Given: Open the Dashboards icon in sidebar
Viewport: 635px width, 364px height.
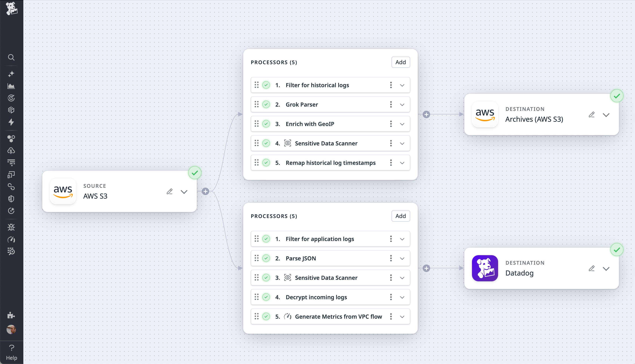Looking at the screenshot, I should click(11, 86).
